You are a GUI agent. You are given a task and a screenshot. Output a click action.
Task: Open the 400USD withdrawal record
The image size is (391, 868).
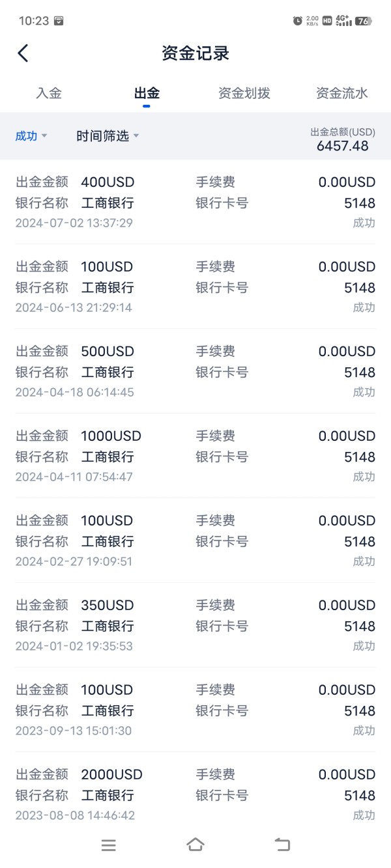coord(195,202)
